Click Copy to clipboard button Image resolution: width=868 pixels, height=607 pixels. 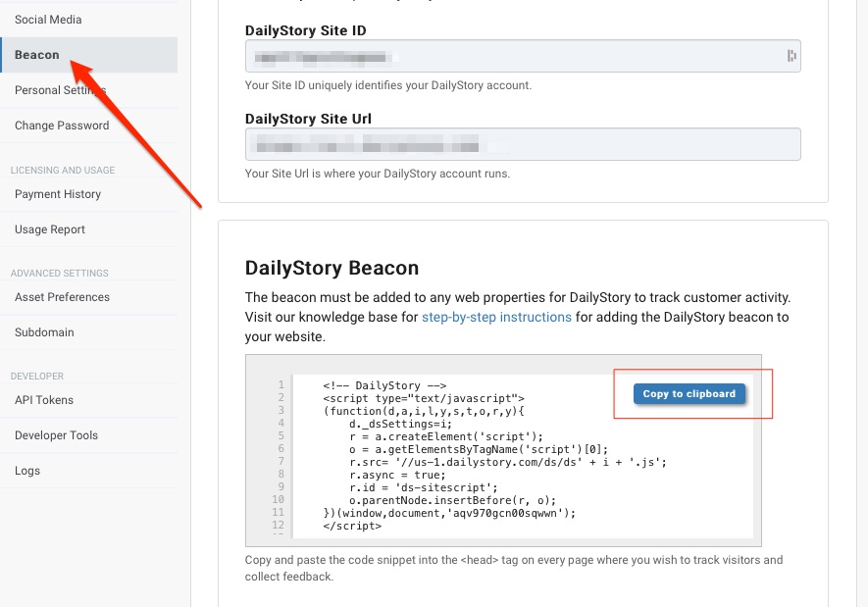689,394
